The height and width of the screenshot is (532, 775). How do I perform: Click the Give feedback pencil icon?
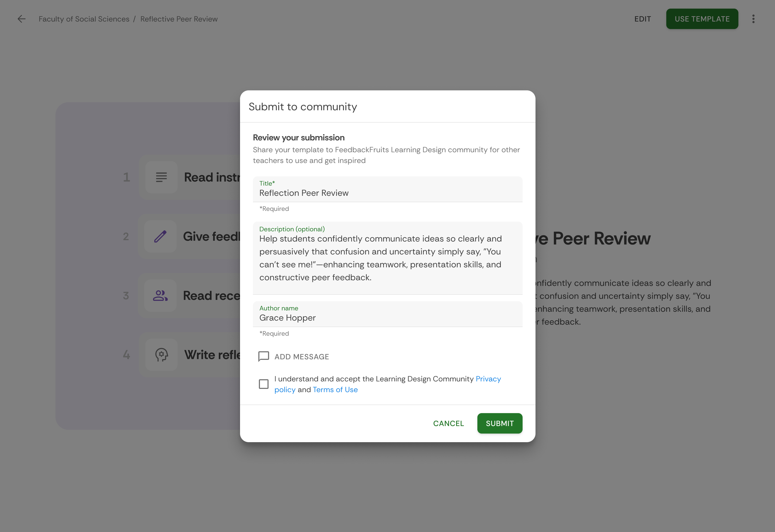point(160,236)
